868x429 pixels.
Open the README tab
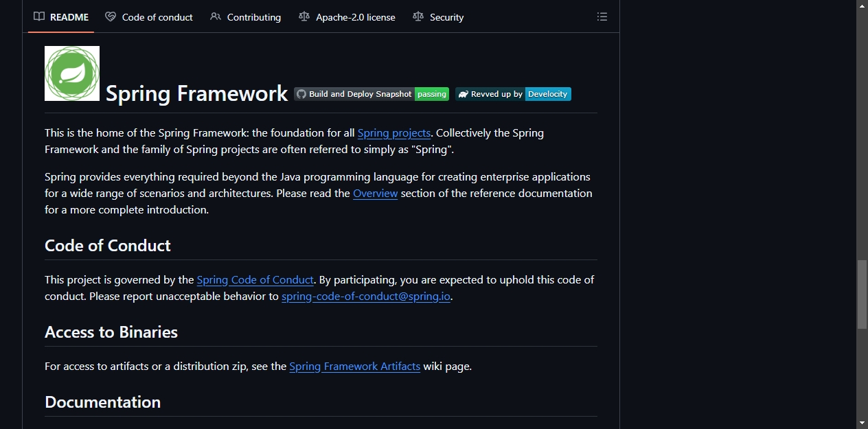(x=61, y=17)
